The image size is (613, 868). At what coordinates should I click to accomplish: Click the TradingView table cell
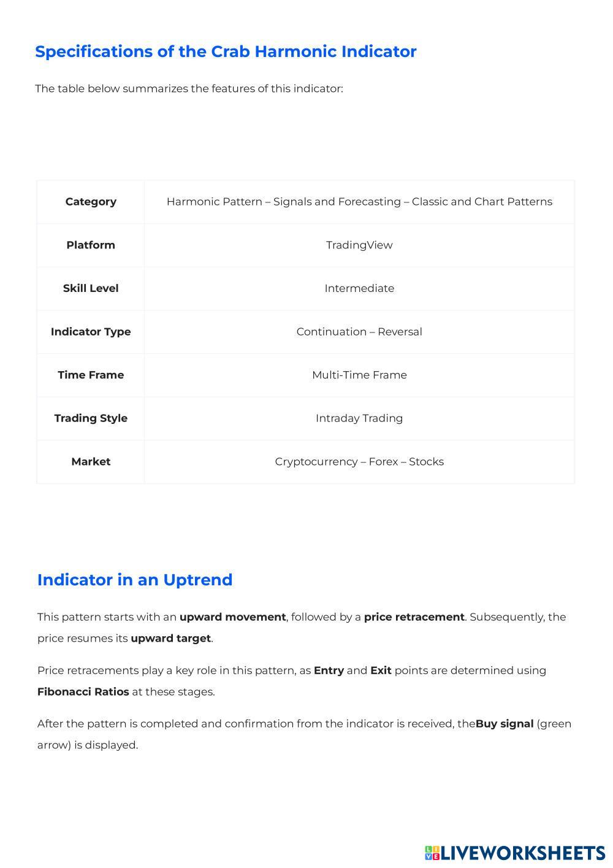(359, 245)
